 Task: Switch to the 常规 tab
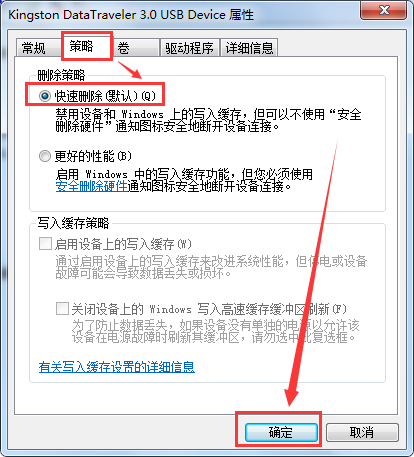pyautogui.click(x=33, y=48)
